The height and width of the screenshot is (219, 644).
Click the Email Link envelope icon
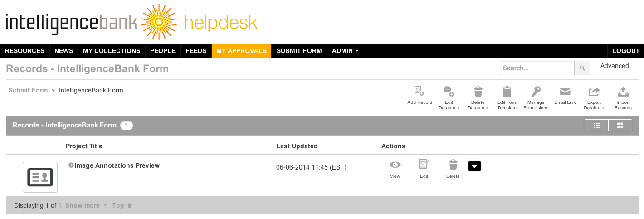[565, 92]
